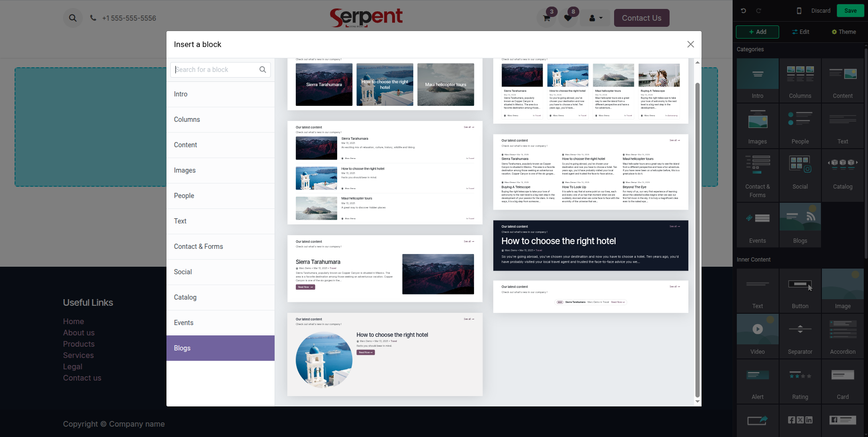Image resolution: width=868 pixels, height=437 pixels.
Task: Select the Events category in dialog list
Action: (x=221, y=323)
